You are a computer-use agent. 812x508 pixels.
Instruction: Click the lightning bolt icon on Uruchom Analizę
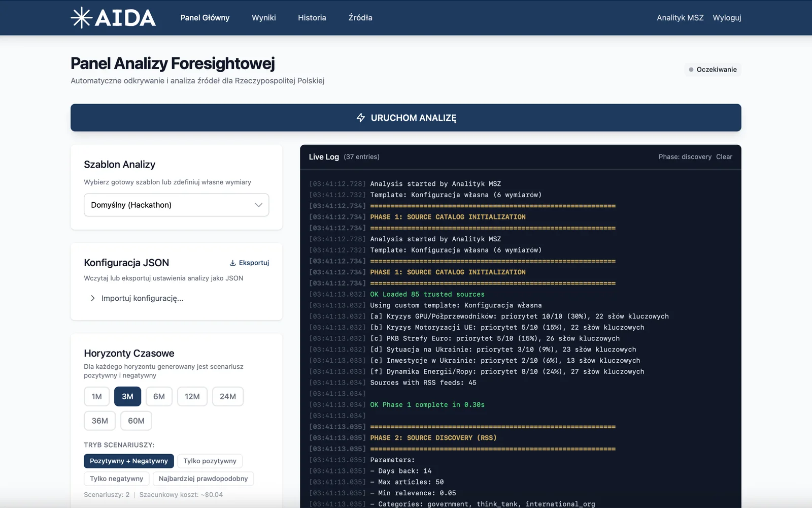click(x=361, y=118)
